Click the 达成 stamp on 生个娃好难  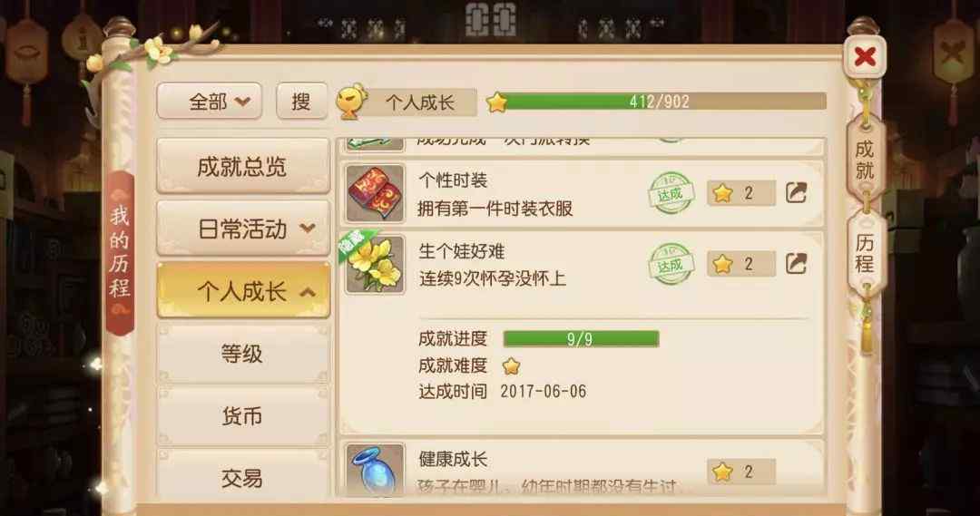[671, 264]
